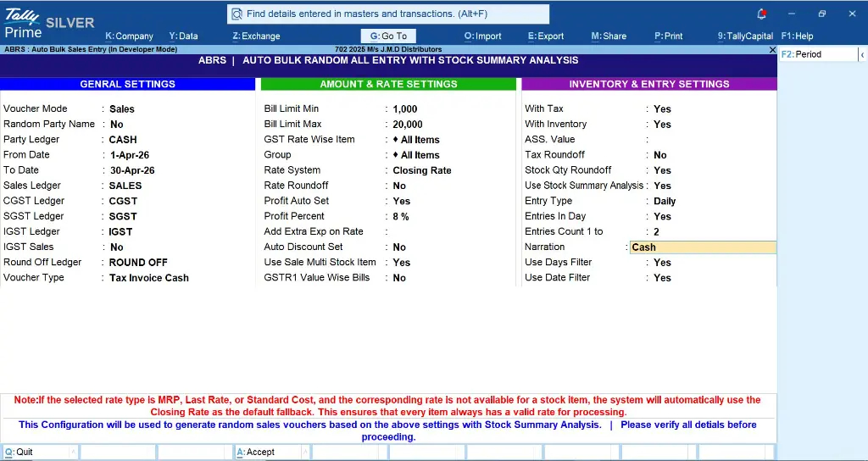The width and height of the screenshot is (868, 461).
Task: Select IGST Ledger value IGST
Action: tap(120, 232)
